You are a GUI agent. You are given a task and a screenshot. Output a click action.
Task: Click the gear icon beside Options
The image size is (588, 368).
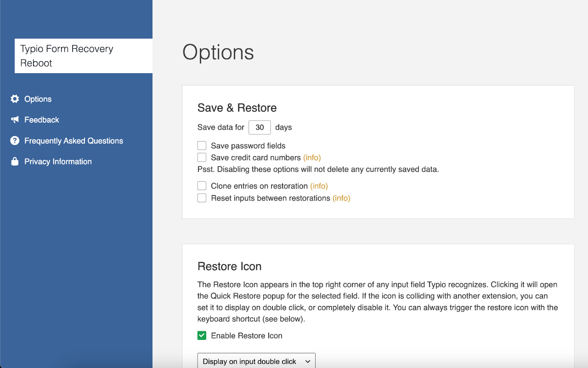tap(15, 99)
